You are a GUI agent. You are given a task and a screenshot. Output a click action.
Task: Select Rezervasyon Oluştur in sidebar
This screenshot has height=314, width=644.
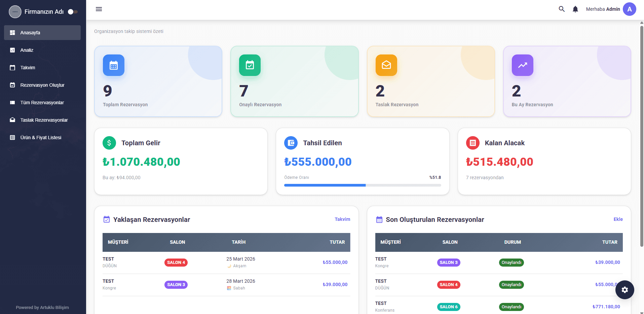pyautogui.click(x=42, y=85)
